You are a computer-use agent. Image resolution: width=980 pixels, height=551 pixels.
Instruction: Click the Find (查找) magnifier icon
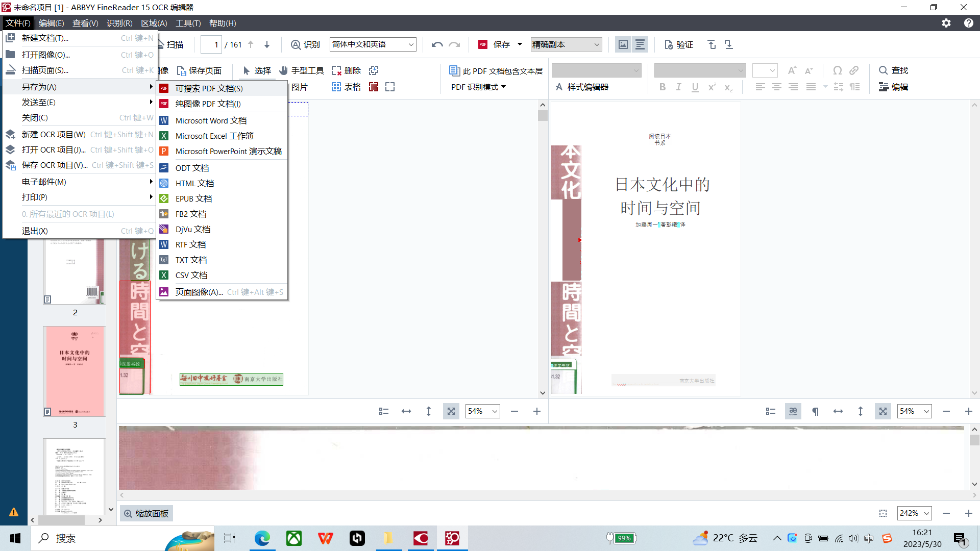[883, 70]
